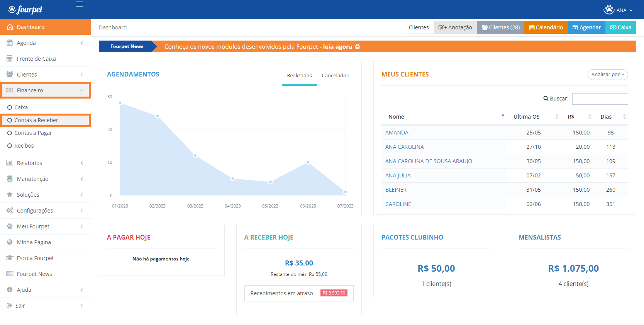The image size is (644, 325).
Task: Click the paw icon in news banner
Action: point(358,46)
